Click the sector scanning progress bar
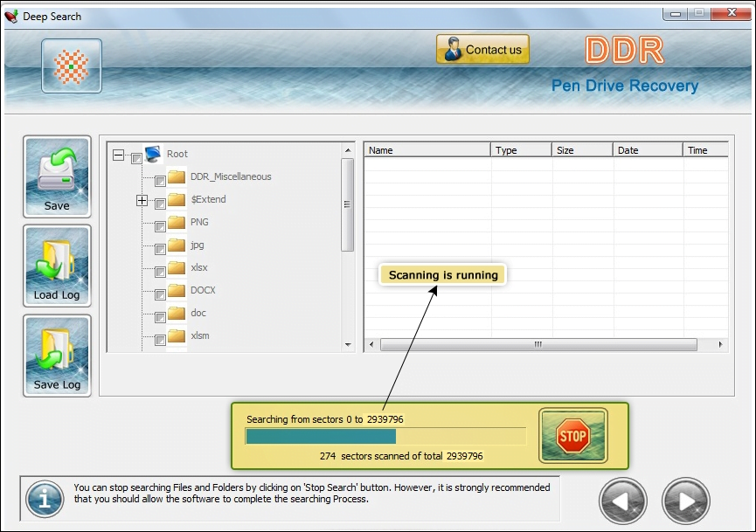Screen dimensions: 756x532 385,437
